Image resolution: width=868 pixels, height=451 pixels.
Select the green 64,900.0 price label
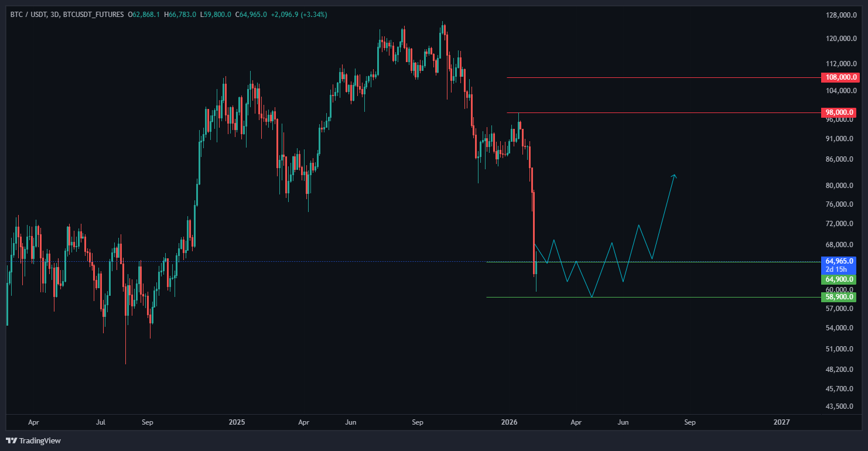point(840,279)
